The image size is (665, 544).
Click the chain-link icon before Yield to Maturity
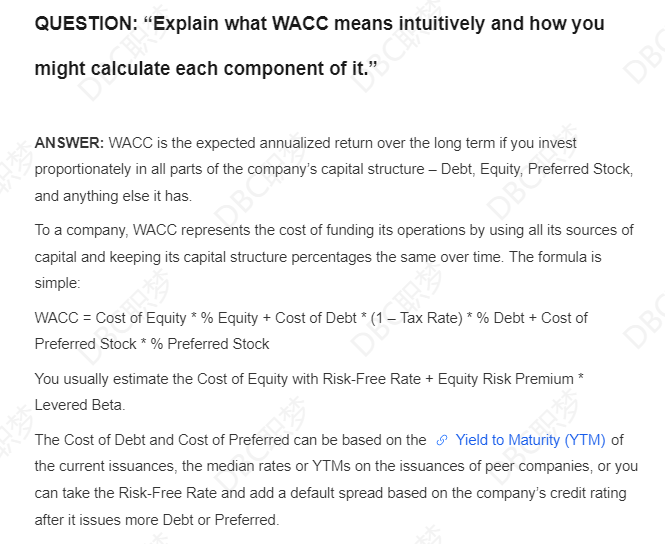point(441,440)
